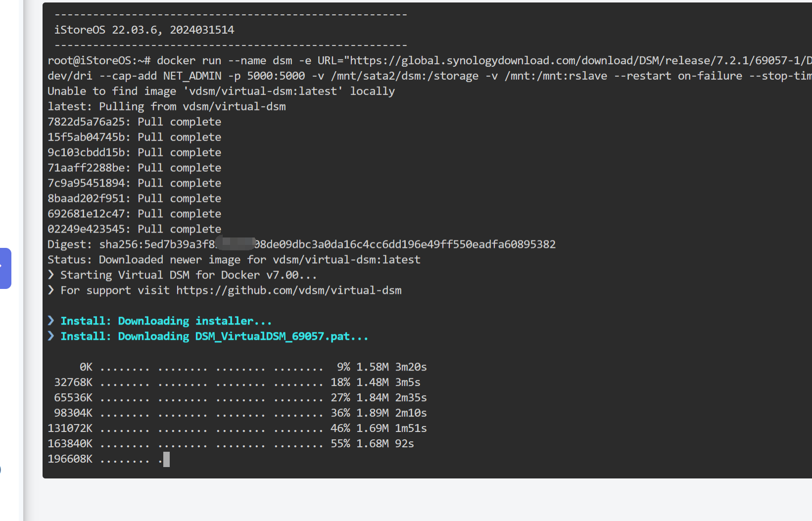Click the '--restart on-failure' argument text
The height and width of the screenshot is (521, 812).
(x=678, y=76)
